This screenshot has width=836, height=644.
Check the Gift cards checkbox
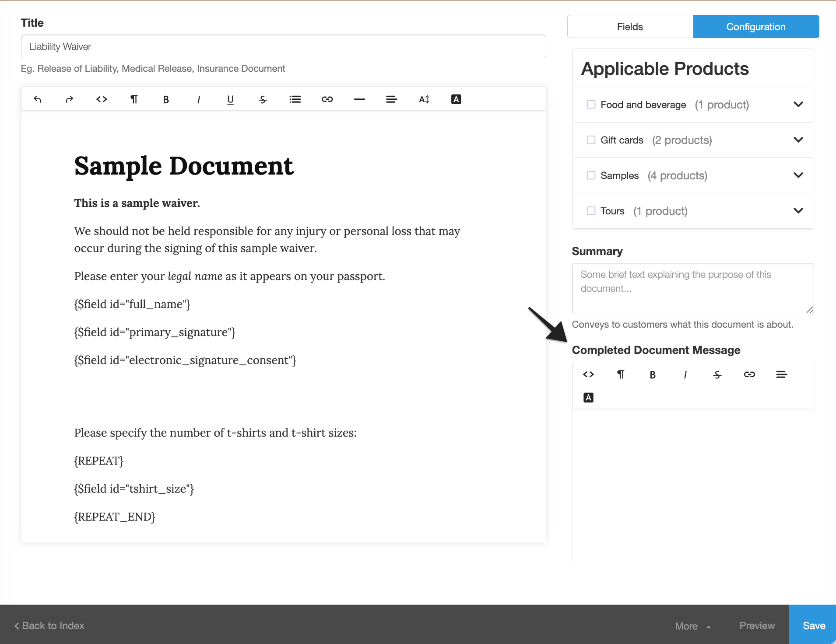click(591, 140)
